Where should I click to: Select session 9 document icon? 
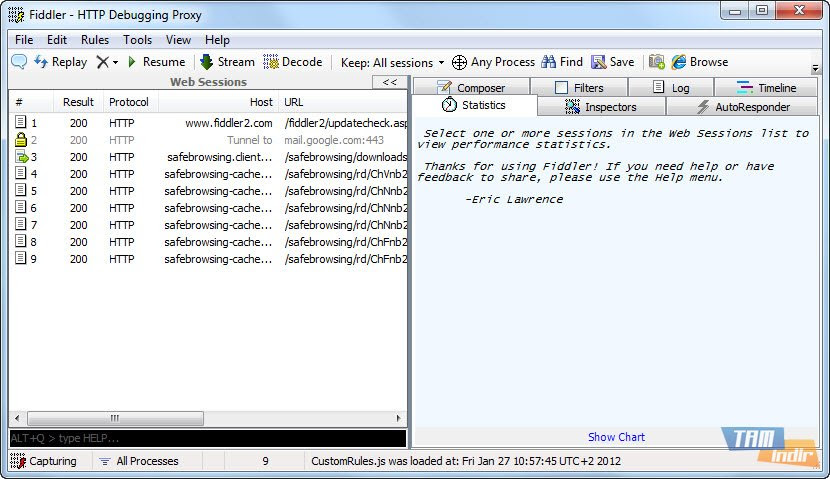click(20, 258)
